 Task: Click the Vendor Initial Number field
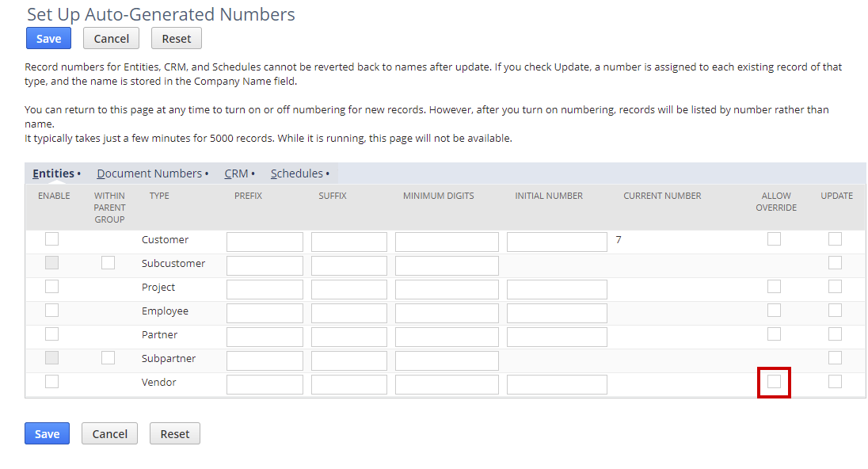[x=557, y=385]
